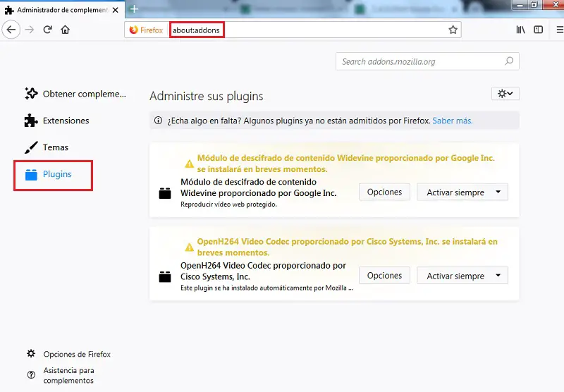Screen dimensions: 564x392
Task: Follow the Saber más link
Action: [452, 121]
